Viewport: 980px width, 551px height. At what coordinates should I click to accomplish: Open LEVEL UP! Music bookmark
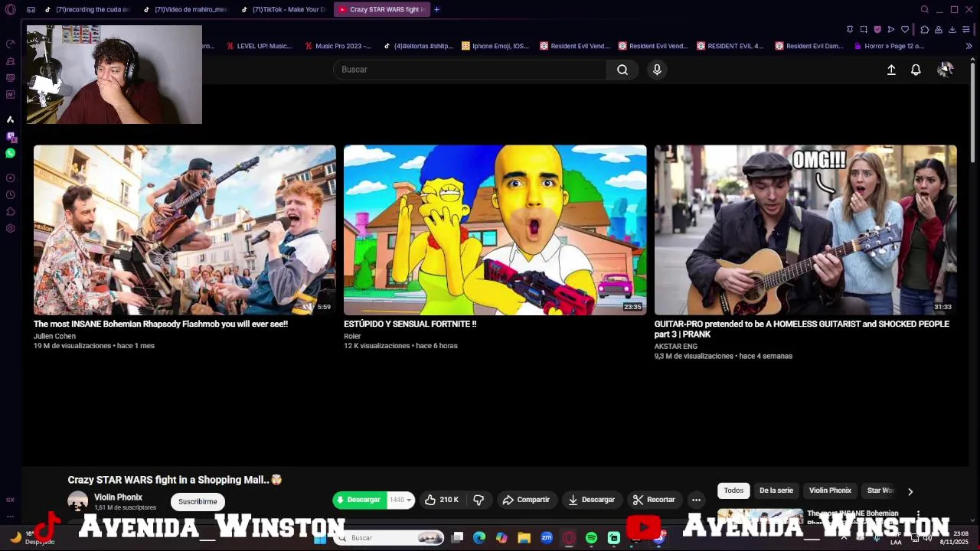click(x=259, y=46)
